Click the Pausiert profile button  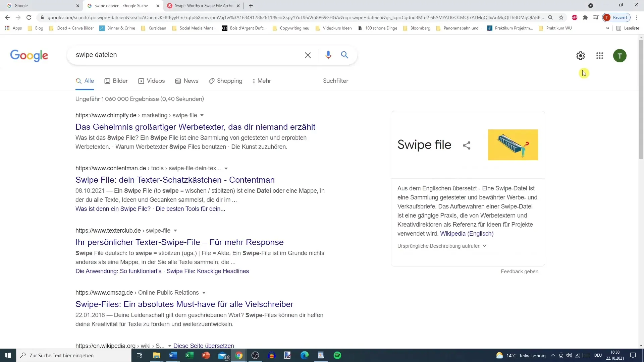(616, 17)
